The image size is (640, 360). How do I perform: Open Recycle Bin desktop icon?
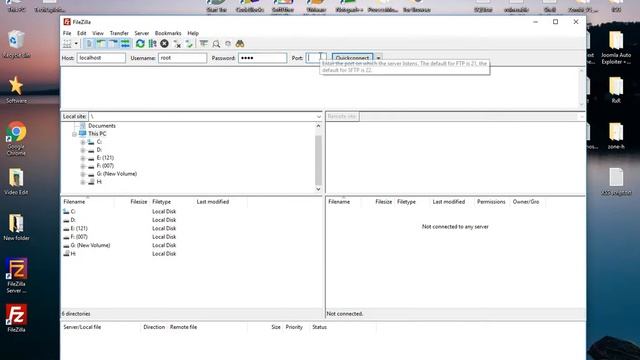(16, 44)
